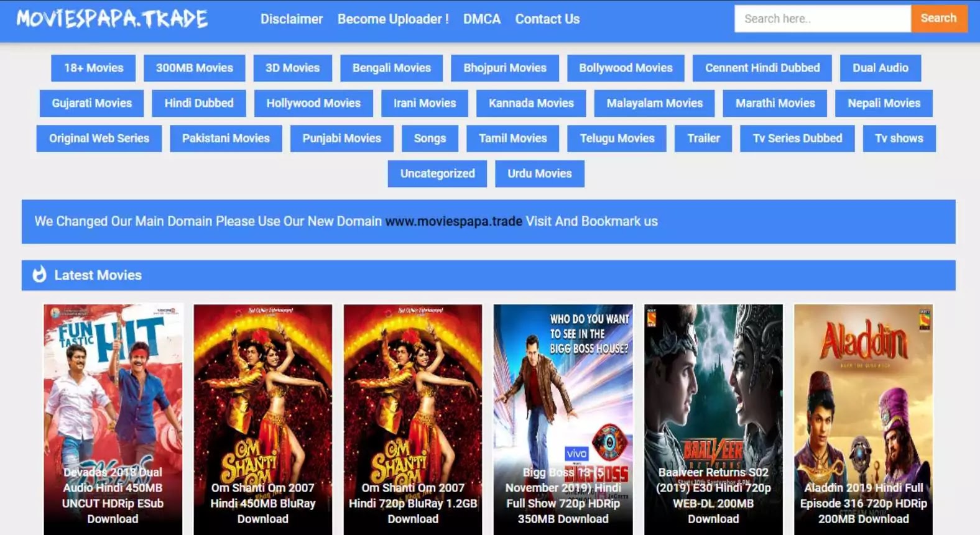
Task: Open Bhojpuri Movies category
Action: [x=505, y=68]
